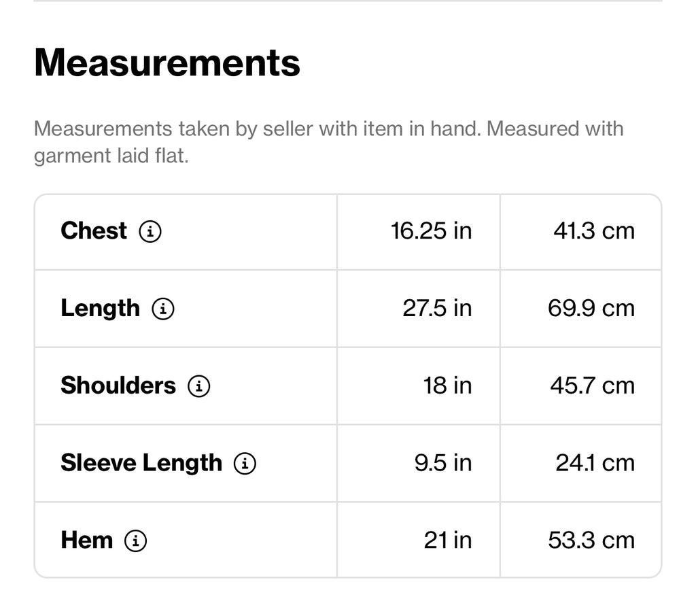Select the Length row label
The image size is (696, 616).
tap(101, 309)
